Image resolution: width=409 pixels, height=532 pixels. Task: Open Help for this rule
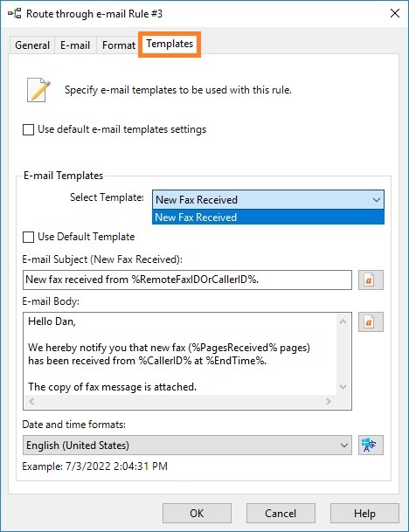point(364,514)
